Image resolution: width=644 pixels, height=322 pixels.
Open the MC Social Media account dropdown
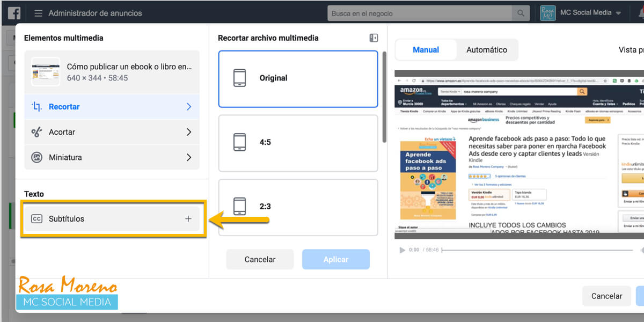point(590,12)
